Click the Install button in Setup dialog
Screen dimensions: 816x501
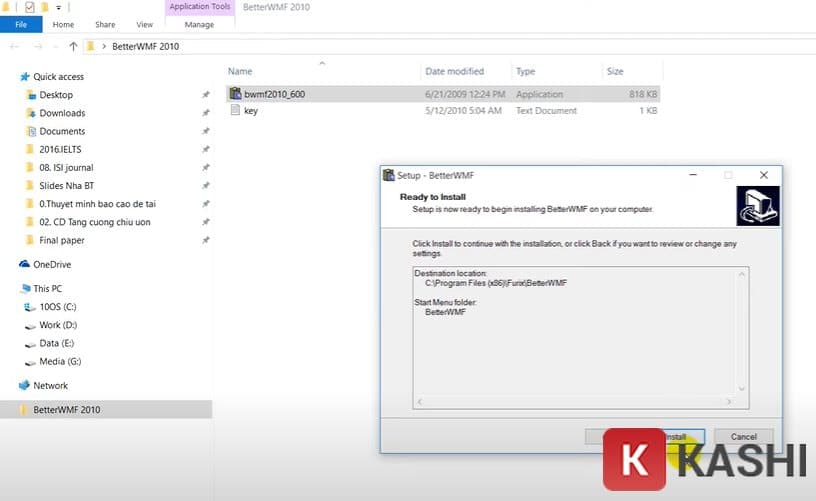point(676,436)
